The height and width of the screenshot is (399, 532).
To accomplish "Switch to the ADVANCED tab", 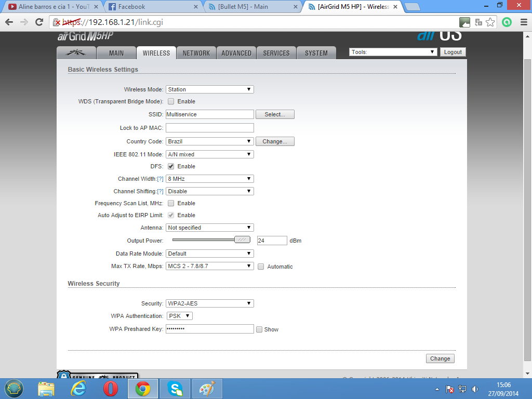I will [x=236, y=53].
